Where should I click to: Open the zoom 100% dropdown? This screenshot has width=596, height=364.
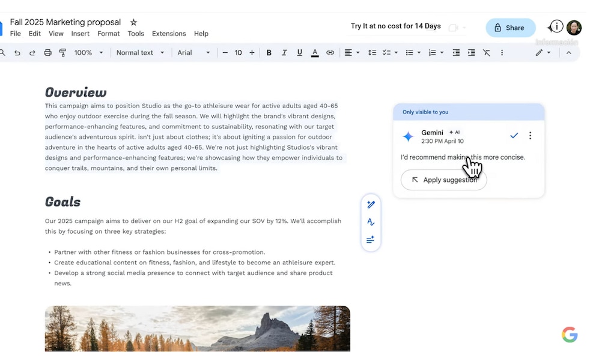coord(88,53)
